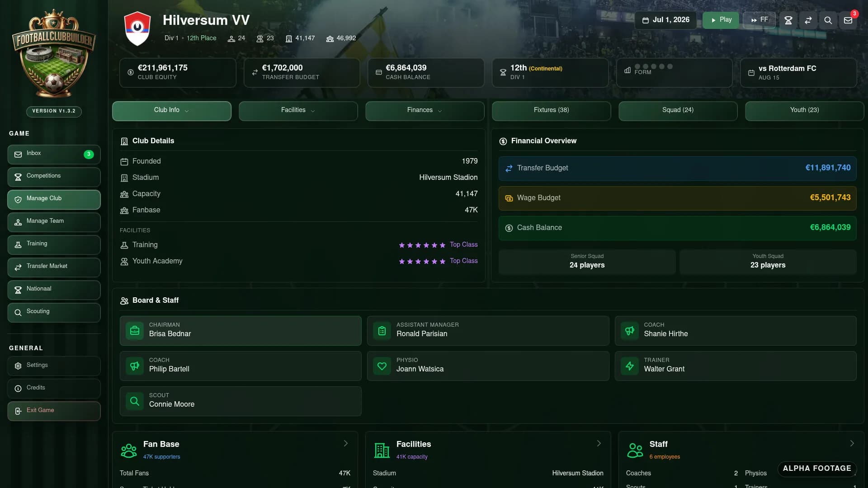Click the Financial Overview dollar icon
The height and width of the screenshot is (488, 868).
pos(503,141)
